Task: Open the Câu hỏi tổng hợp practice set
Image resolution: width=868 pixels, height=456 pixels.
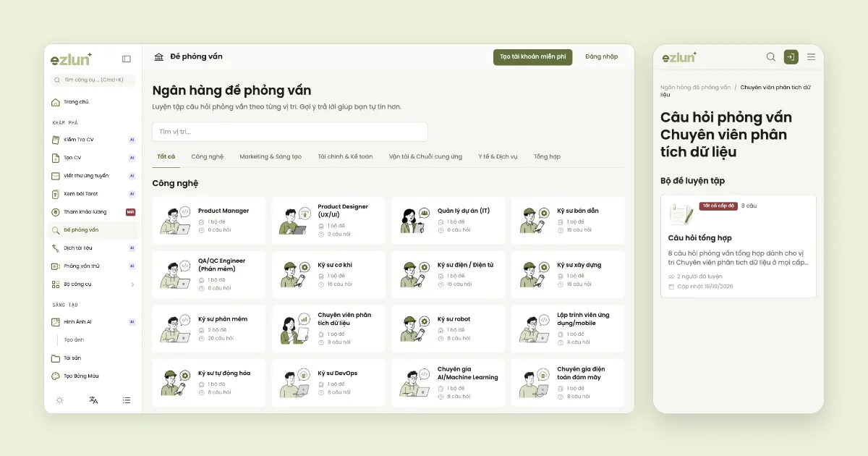Action: tap(739, 246)
